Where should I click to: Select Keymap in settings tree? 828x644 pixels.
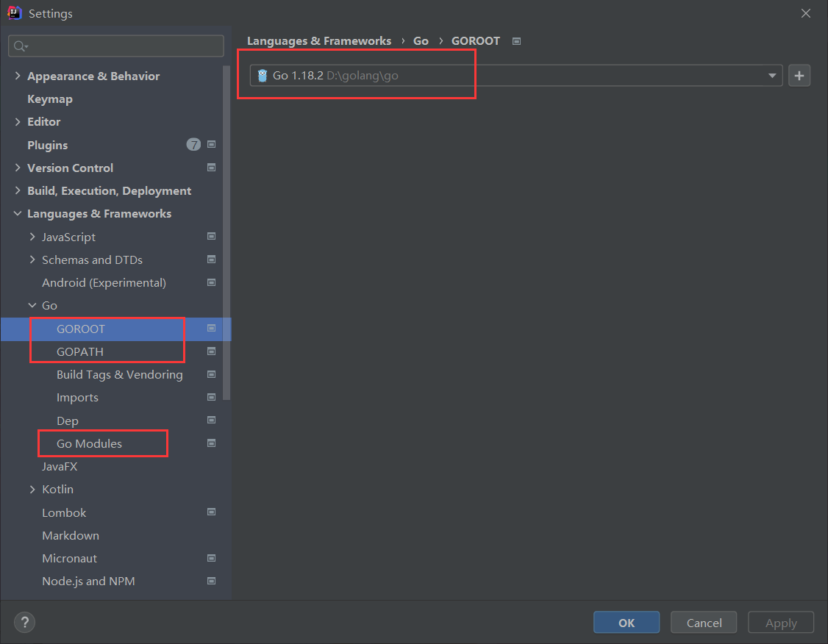[50, 99]
